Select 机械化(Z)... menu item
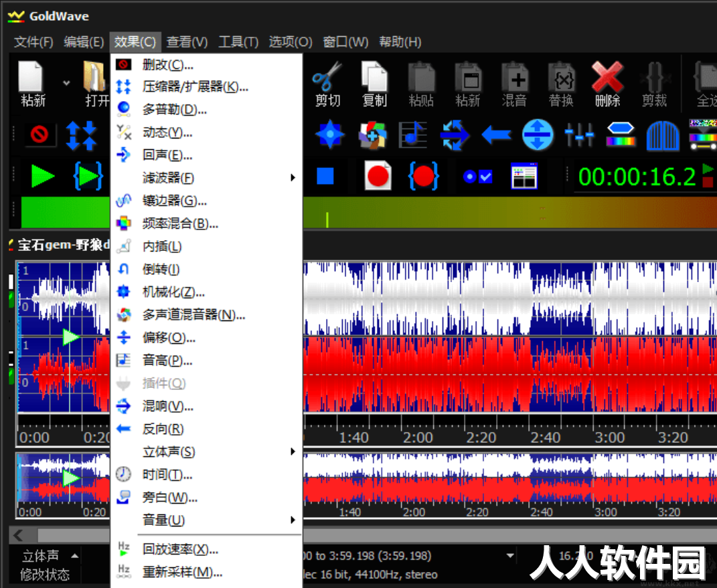Image resolution: width=717 pixels, height=588 pixels. coord(206,292)
